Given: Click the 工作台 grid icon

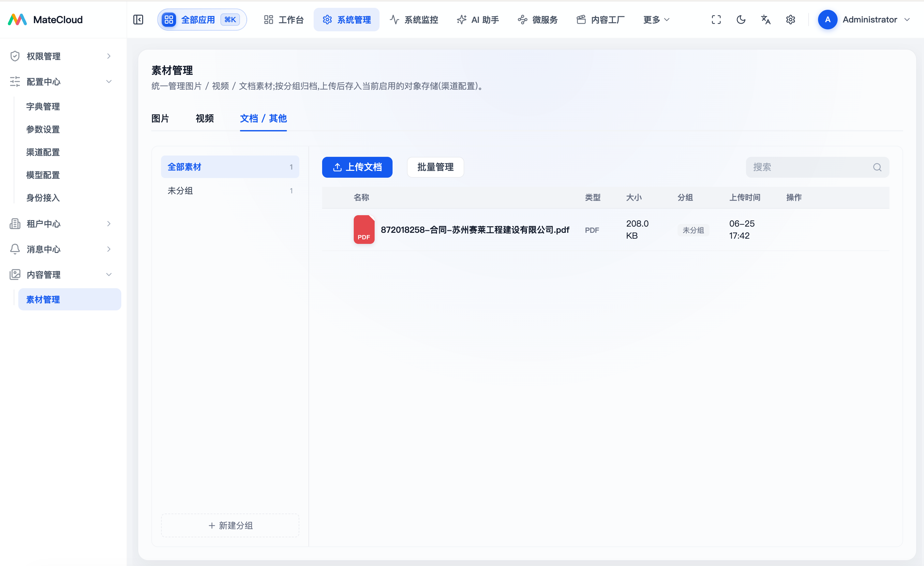Looking at the screenshot, I should pos(269,20).
